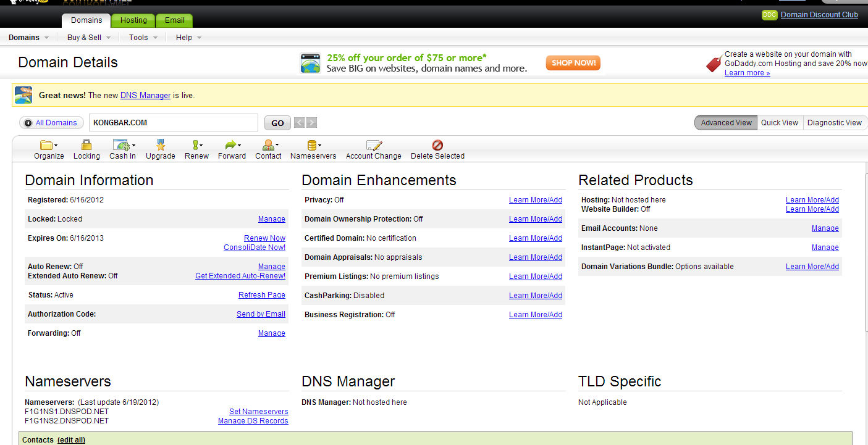Viewport: 868px width, 445px height.
Task: Click Manage link for Locked
Action: tap(272, 219)
